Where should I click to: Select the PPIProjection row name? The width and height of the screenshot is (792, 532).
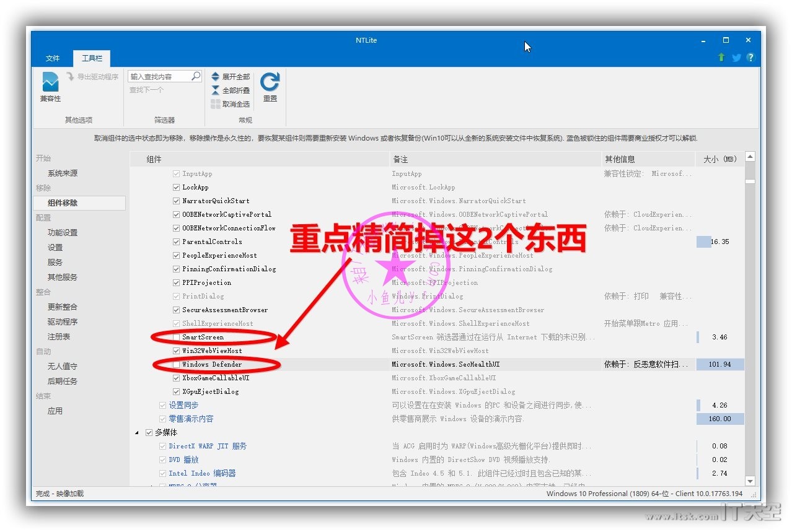click(x=206, y=282)
